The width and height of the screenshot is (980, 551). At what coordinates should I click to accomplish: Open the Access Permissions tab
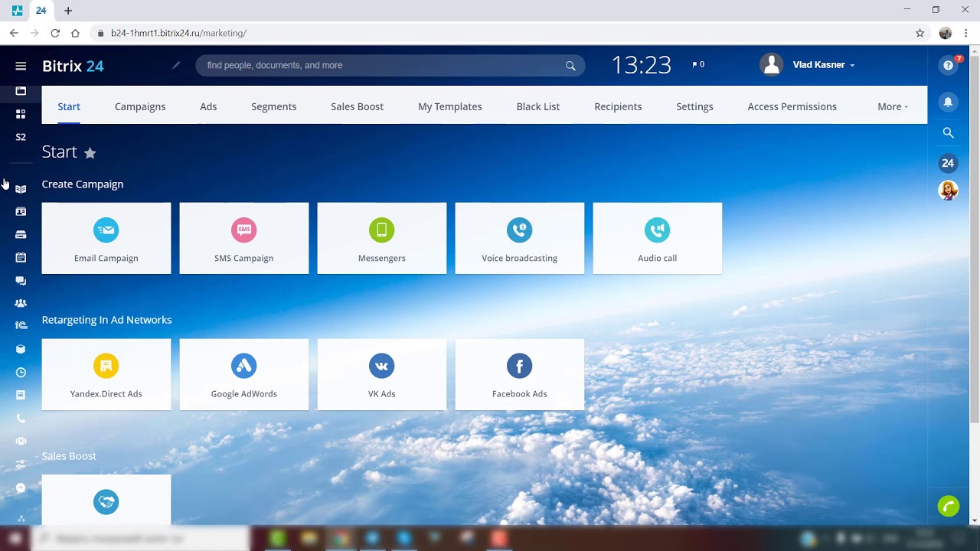click(792, 106)
